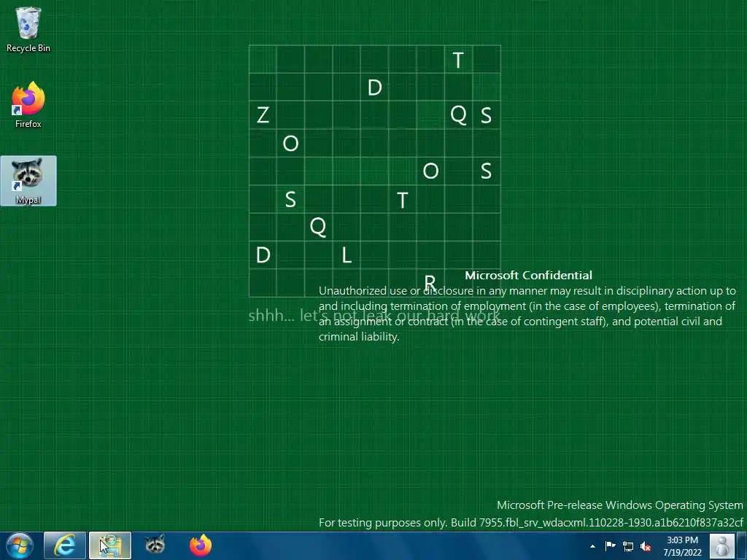The image size is (747, 560).
Task: Show hidden system tray icons
Action: [592, 546]
